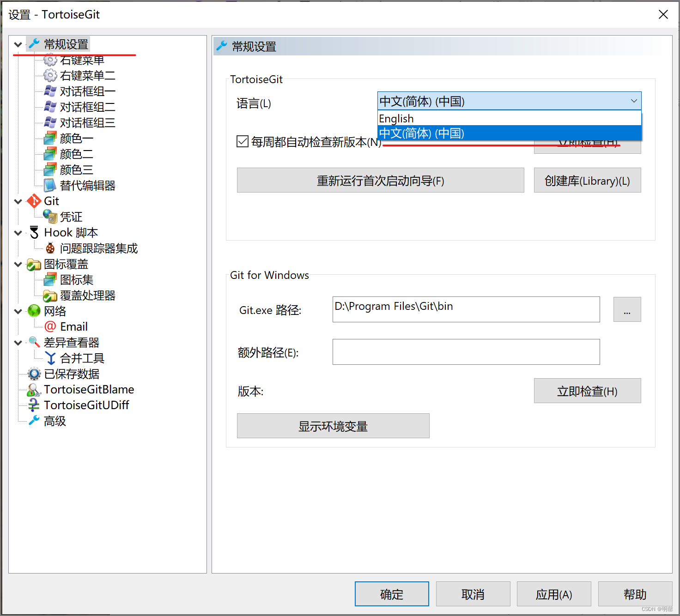Click 创建库(Library)(L) button
Image resolution: width=680 pixels, height=616 pixels.
(x=587, y=180)
